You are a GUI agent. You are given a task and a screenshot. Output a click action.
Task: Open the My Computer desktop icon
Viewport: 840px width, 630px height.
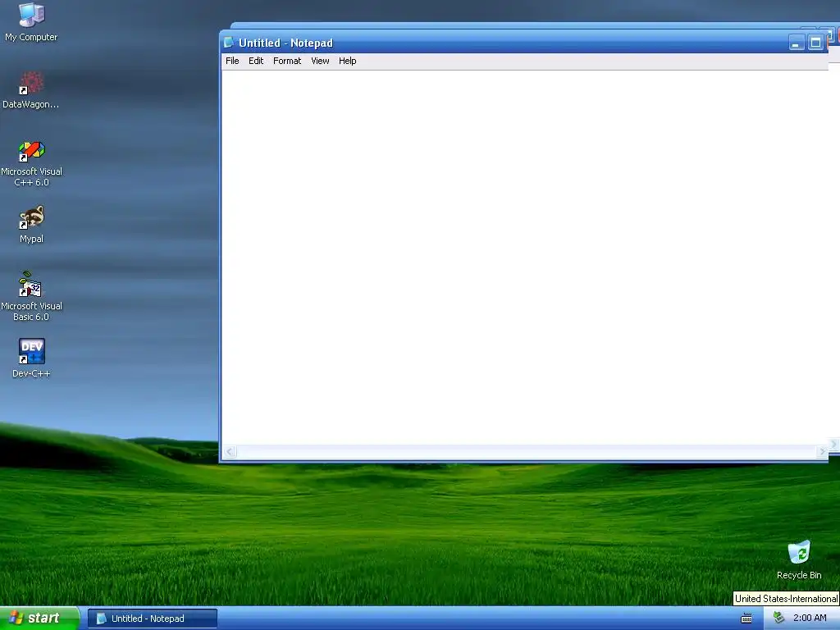(x=31, y=22)
